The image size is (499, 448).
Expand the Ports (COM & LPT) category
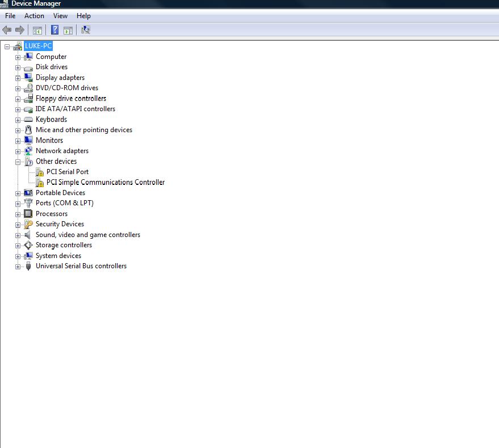pos(18,203)
